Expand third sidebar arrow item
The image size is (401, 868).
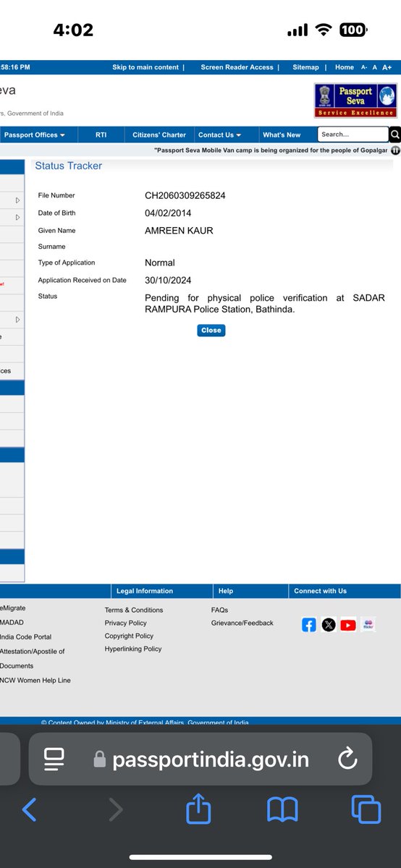pos(17,320)
